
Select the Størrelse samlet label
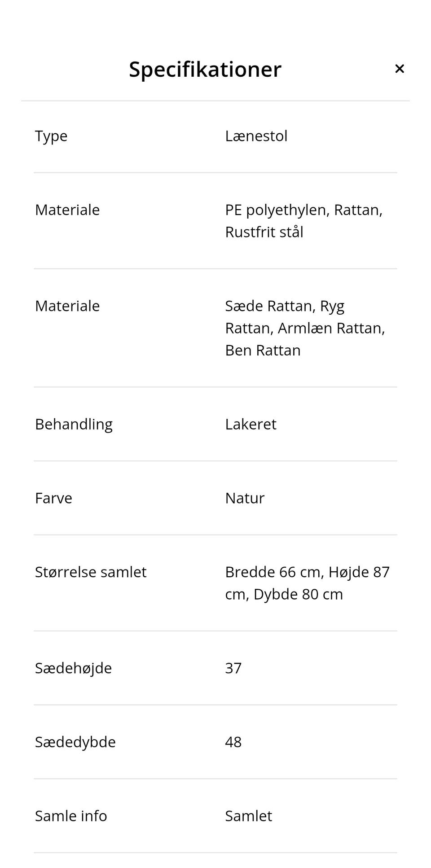[x=91, y=572]
